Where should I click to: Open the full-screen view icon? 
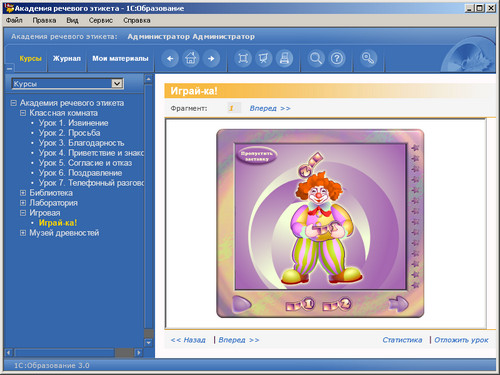(243, 59)
